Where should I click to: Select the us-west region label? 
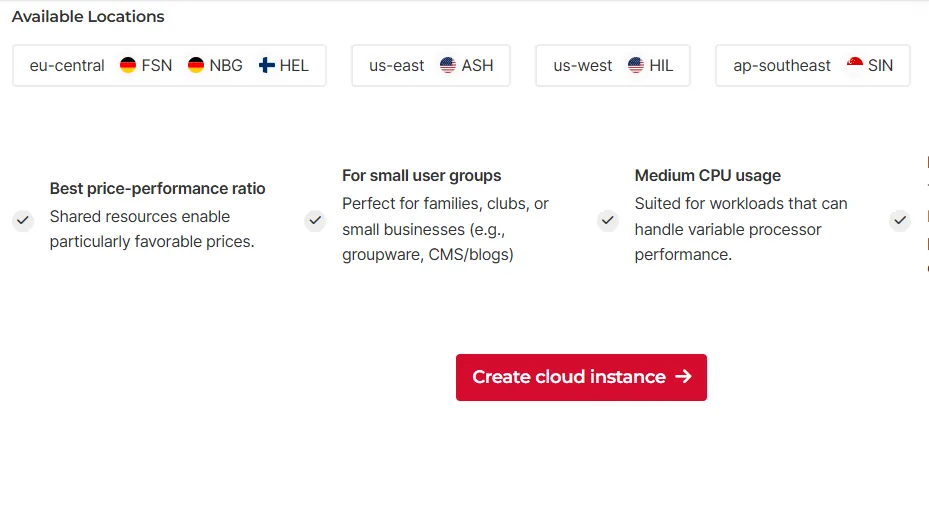click(x=582, y=66)
